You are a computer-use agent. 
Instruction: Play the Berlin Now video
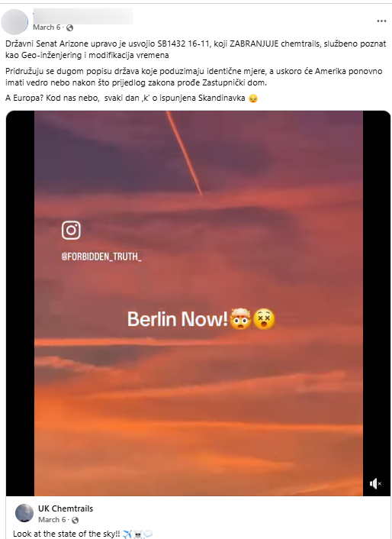click(198, 303)
